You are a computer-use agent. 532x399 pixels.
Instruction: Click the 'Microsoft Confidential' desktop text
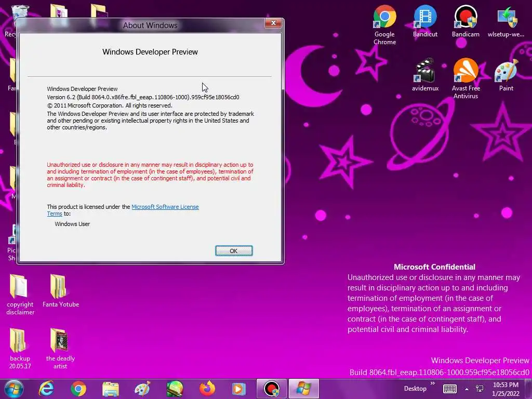[434, 267]
